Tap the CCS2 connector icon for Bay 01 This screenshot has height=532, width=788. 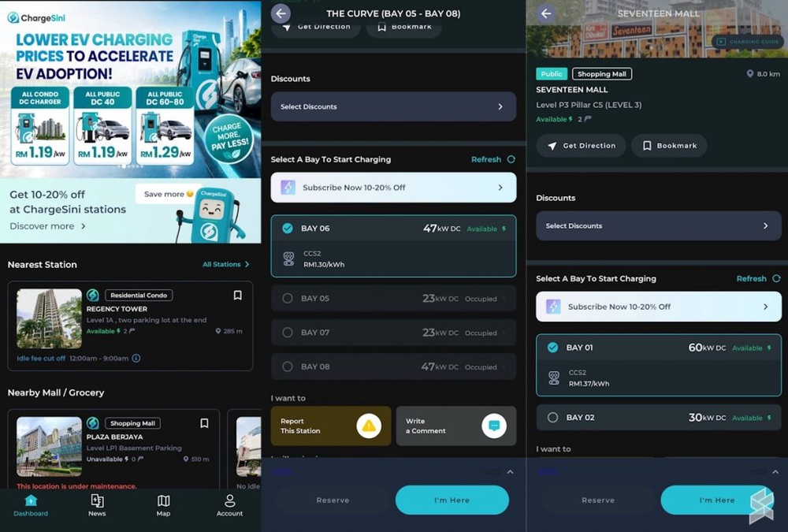point(554,378)
